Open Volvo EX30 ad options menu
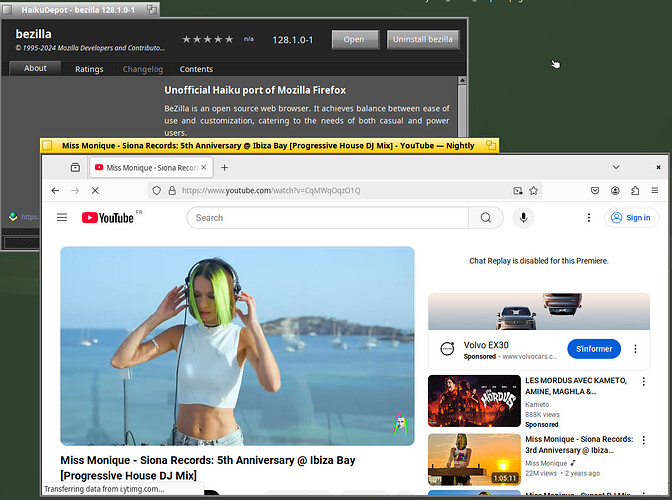The image size is (672, 500). pyautogui.click(x=635, y=349)
